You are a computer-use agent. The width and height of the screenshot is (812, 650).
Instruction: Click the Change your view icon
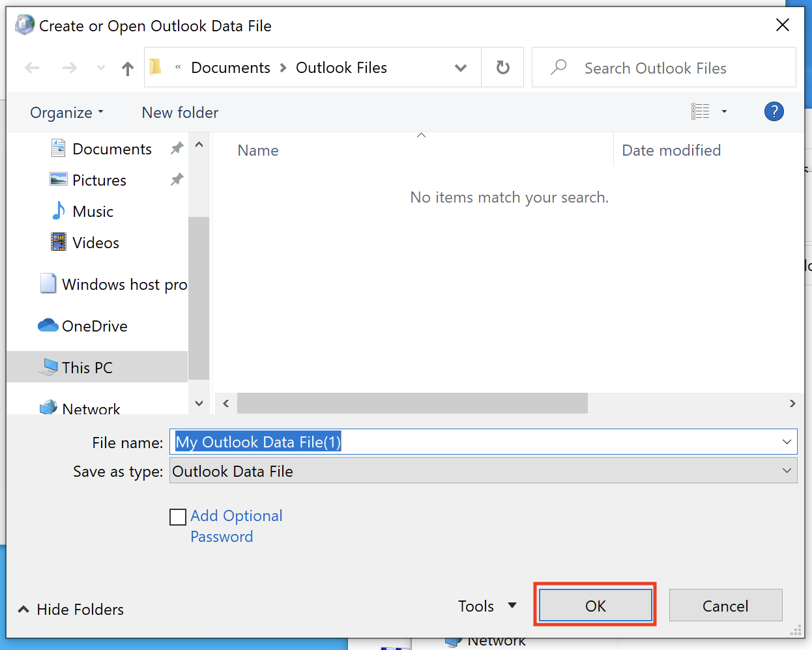(701, 112)
